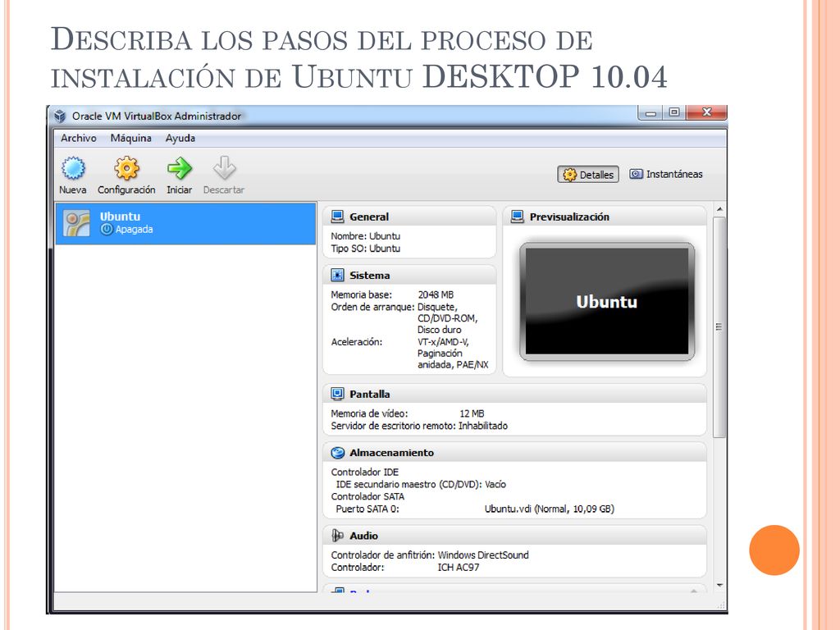Click 'Ubuntu.vdi (Normal, 10,09 GB)' text
Viewport: 840px width, 630px height.
[x=550, y=509]
